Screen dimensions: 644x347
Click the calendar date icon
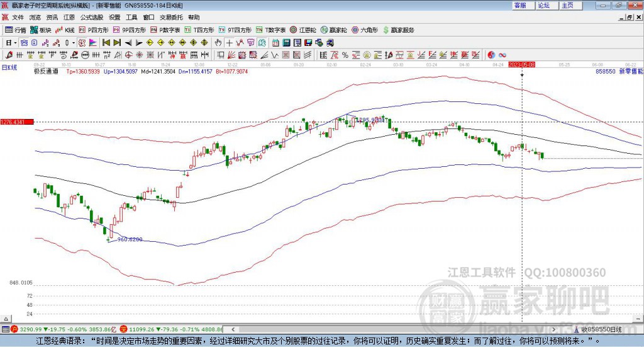point(275,43)
